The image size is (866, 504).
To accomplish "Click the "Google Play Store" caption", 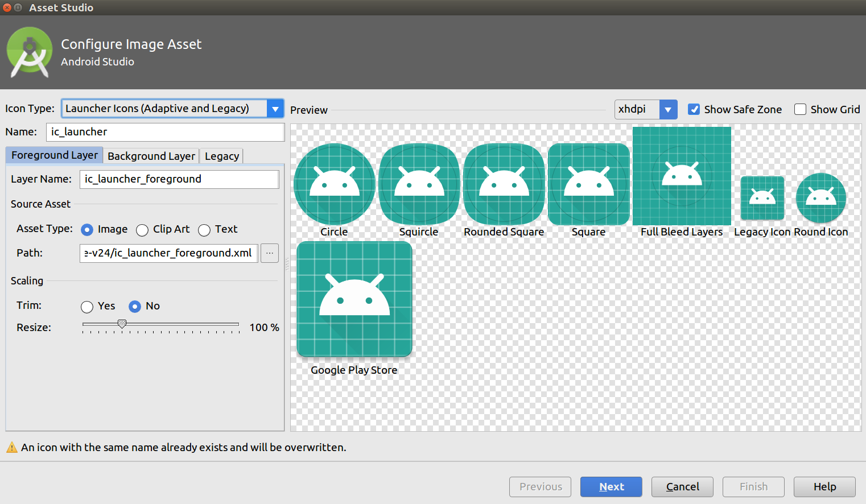I will click(x=354, y=370).
